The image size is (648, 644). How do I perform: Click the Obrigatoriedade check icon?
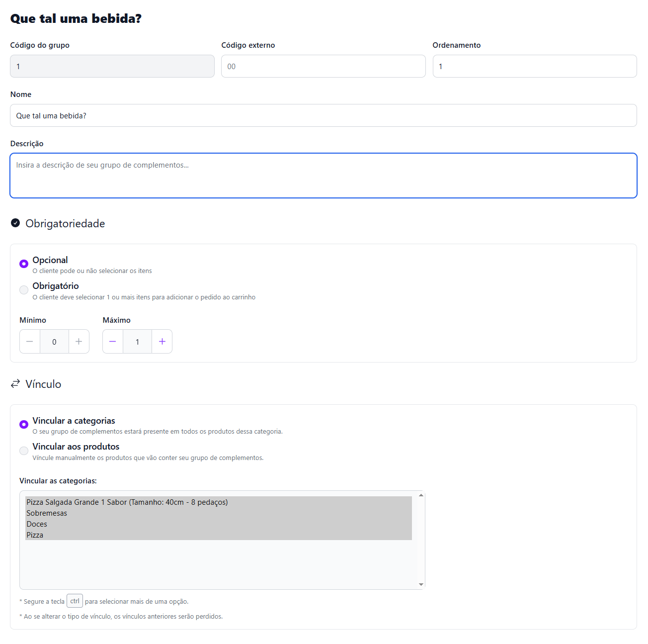15,223
